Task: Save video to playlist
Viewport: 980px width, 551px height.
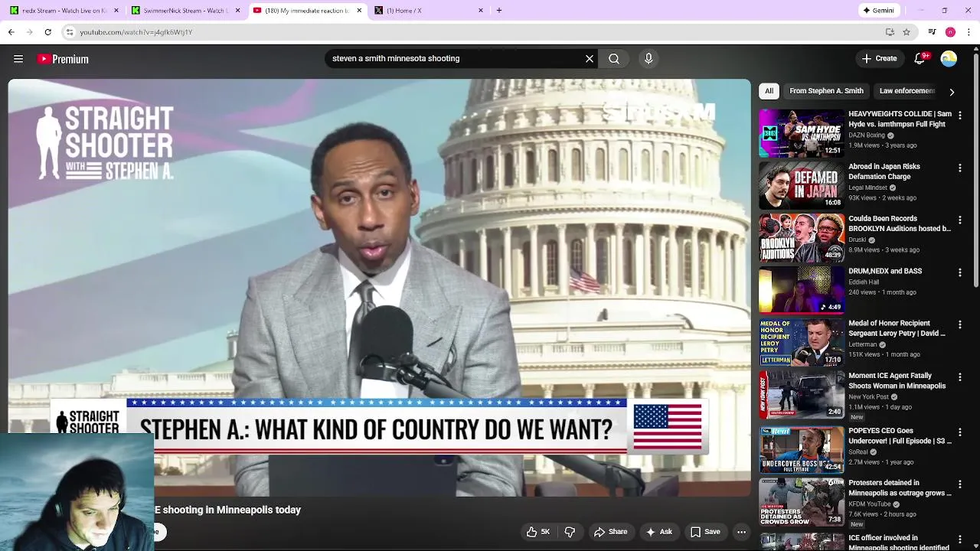Action: tap(705, 532)
